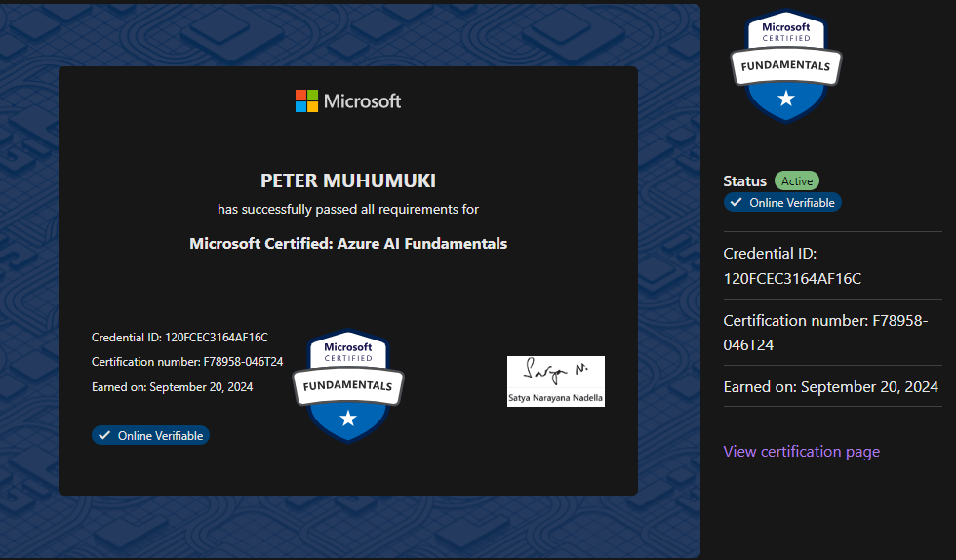Click 'Microsoft Certified: Azure AI Fundamentals' title
956x560 pixels.
pos(348,243)
